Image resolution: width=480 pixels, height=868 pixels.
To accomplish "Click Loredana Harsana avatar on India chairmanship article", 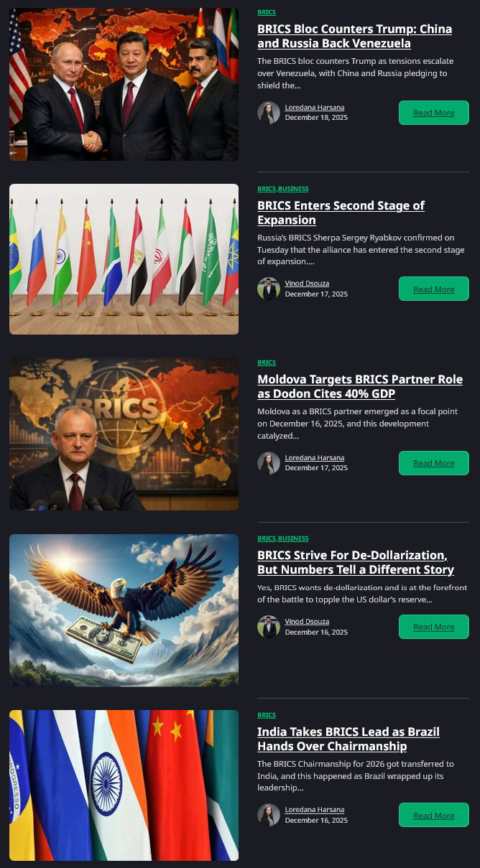I will pyautogui.click(x=269, y=815).
